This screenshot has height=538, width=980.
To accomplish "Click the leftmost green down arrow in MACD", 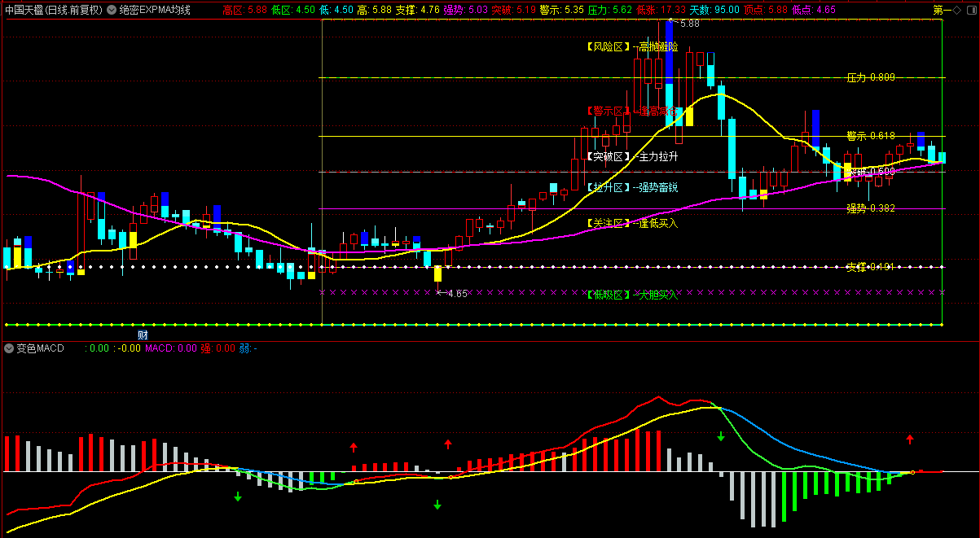I will 238,496.
